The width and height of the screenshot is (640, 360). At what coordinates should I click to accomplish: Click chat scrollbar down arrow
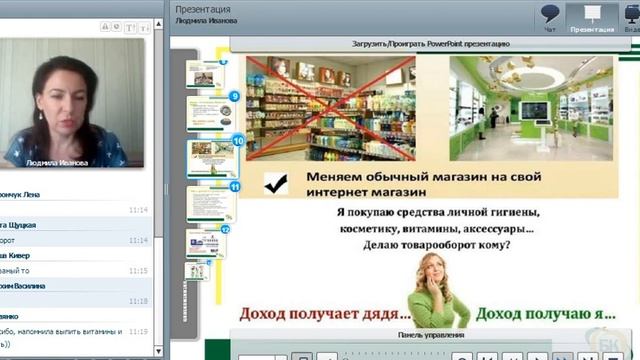coord(158,351)
